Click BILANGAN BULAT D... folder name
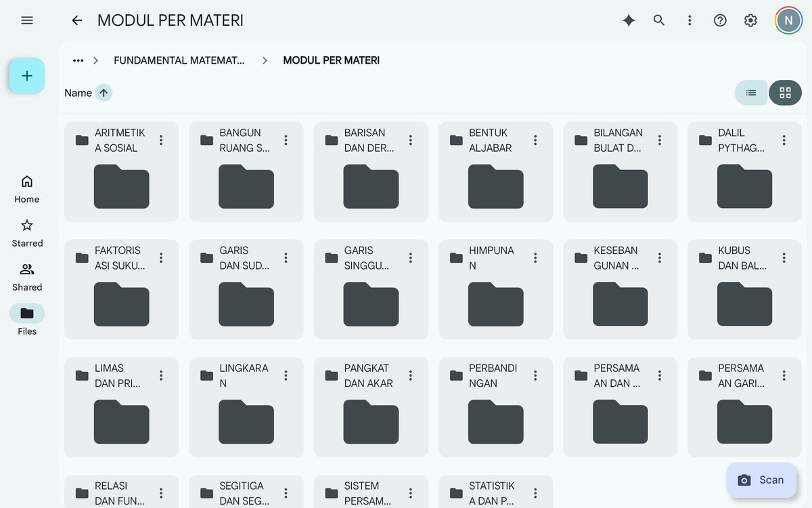This screenshot has height=508, width=812. point(618,140)
